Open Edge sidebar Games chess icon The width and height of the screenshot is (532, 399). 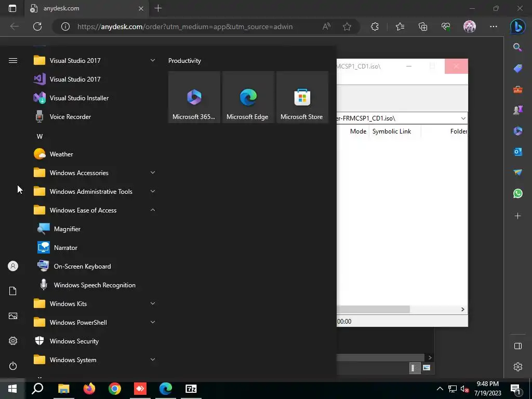point(518,110)
